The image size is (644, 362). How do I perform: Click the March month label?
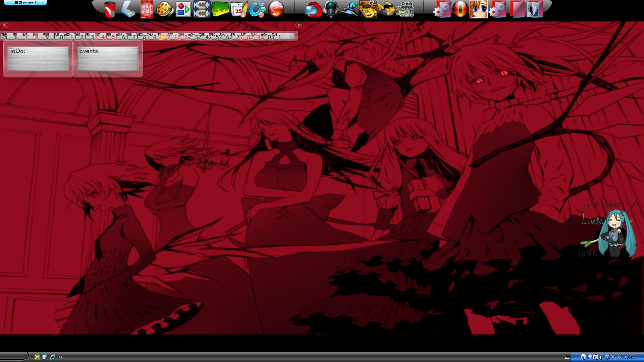[x=145, y=24]
